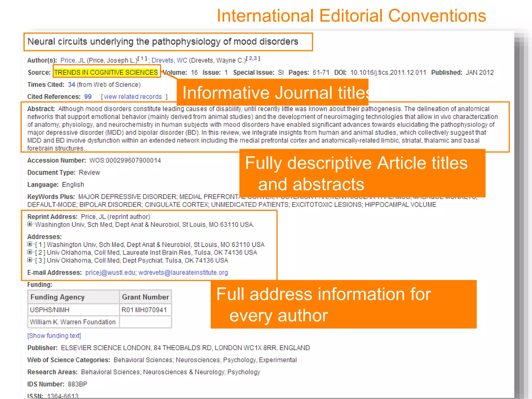Screen dimensions: 532x399
Task: Select Funding Agency column header
Action: [74, 297]
